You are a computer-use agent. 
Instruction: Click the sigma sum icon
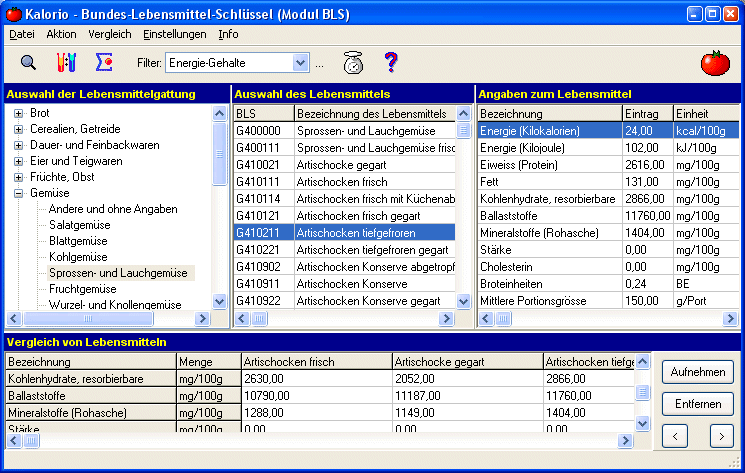(x=104, y=62)
